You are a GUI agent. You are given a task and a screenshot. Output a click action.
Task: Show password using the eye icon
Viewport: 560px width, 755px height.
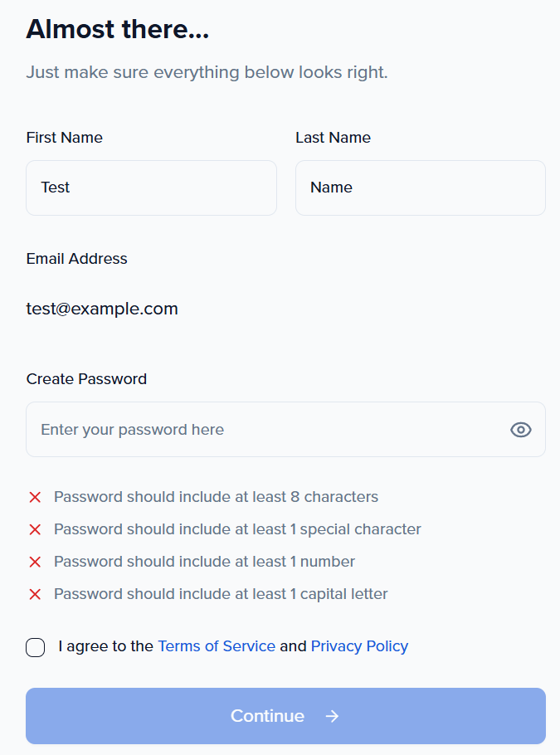[520, 430]
